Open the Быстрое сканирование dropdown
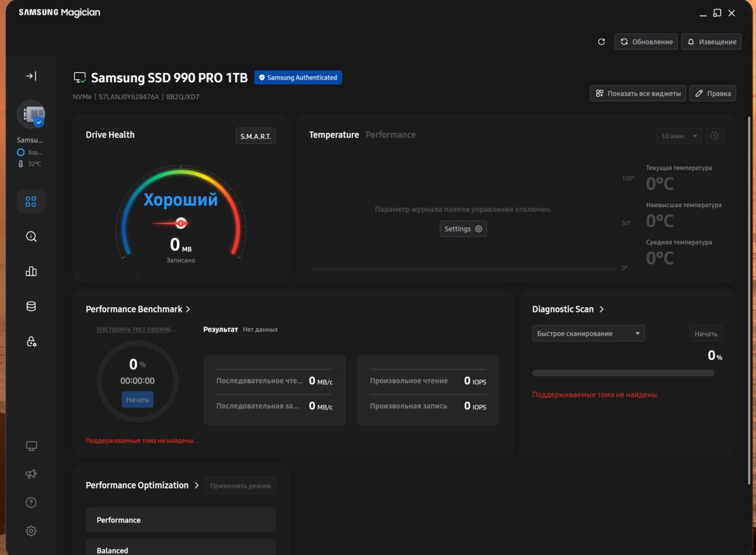This screenshot has width=756, height=555. click(x=588, y=333)
